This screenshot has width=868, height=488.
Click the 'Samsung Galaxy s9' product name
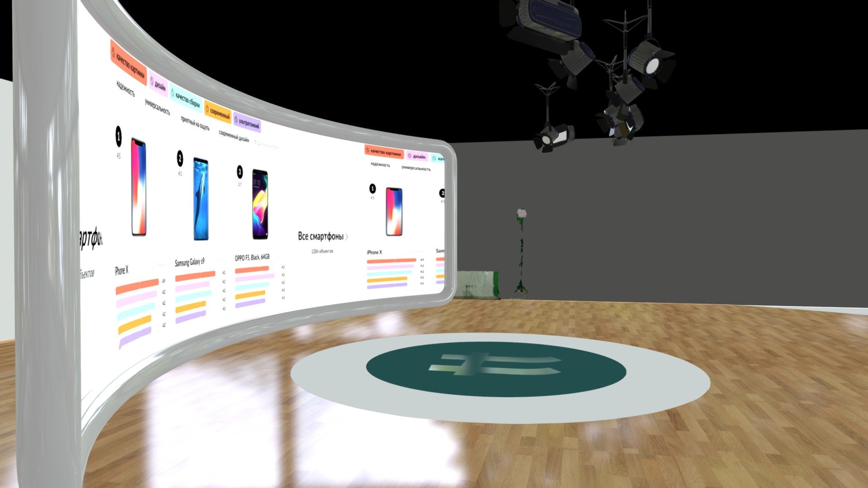coord(189,262)
